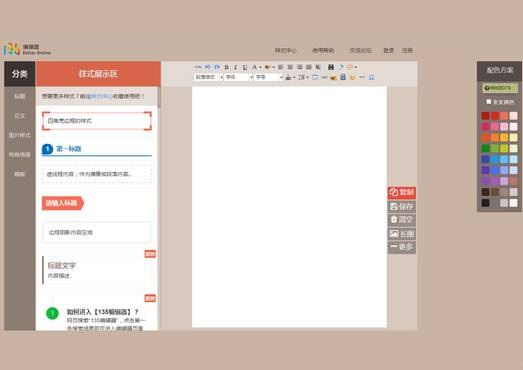Click the smiley emoticon icon
The image size is (523, 370).
click(352, 77)
